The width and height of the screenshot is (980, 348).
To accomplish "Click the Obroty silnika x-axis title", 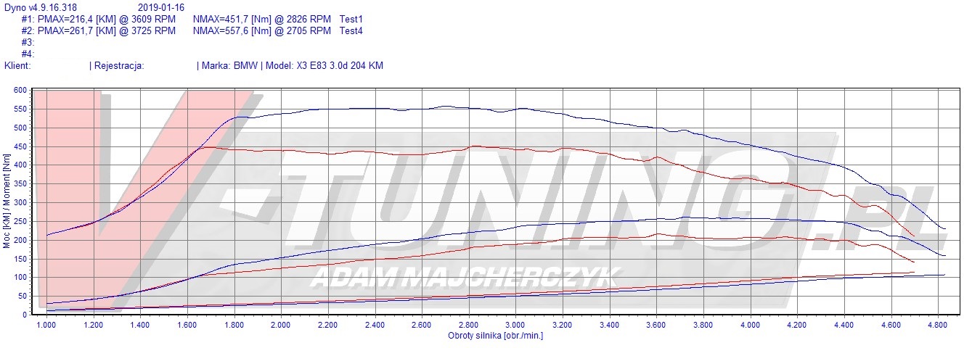I will point(495,336).
